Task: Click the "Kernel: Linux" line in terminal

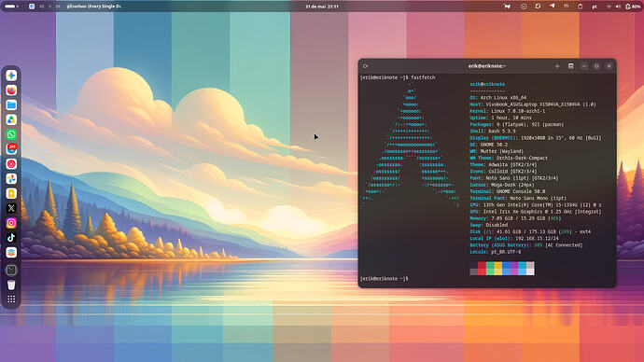Action: point(508,111)
